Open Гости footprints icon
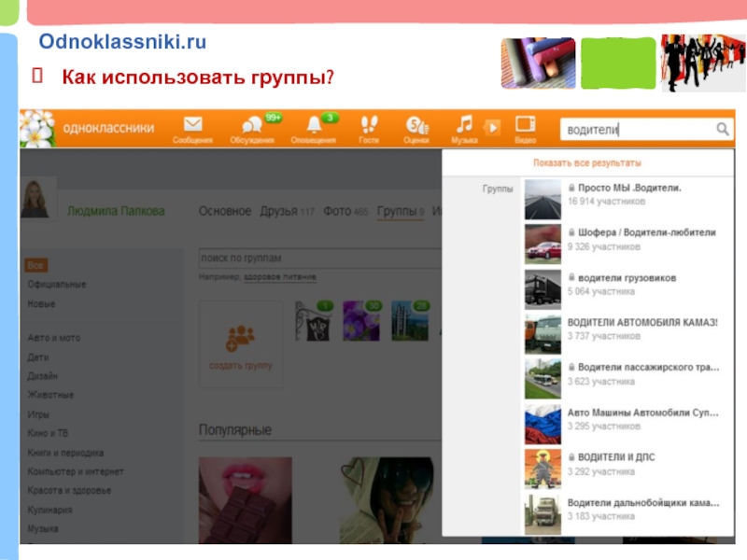The width and height of the screenshot is (747, 560). [369, 125]
